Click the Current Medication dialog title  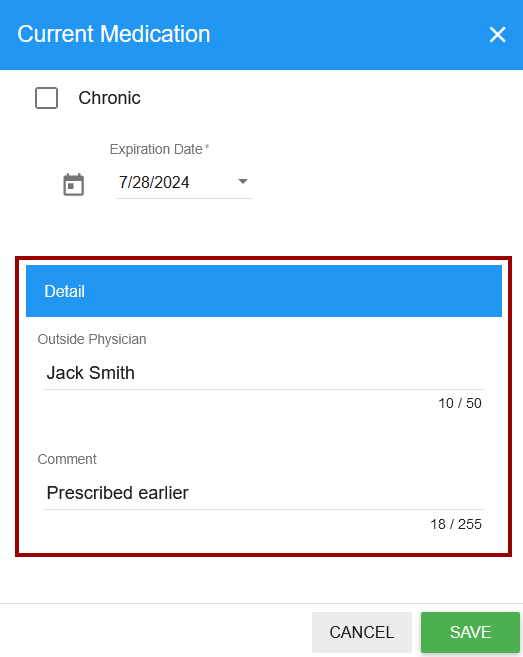point(114,34)
